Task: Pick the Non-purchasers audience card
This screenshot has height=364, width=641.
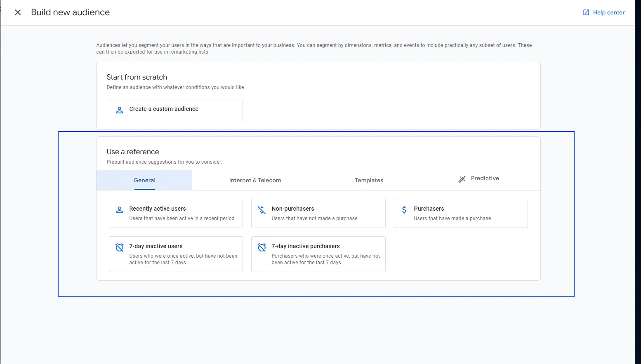Action: pyautogui.click(x=318, y=213)
